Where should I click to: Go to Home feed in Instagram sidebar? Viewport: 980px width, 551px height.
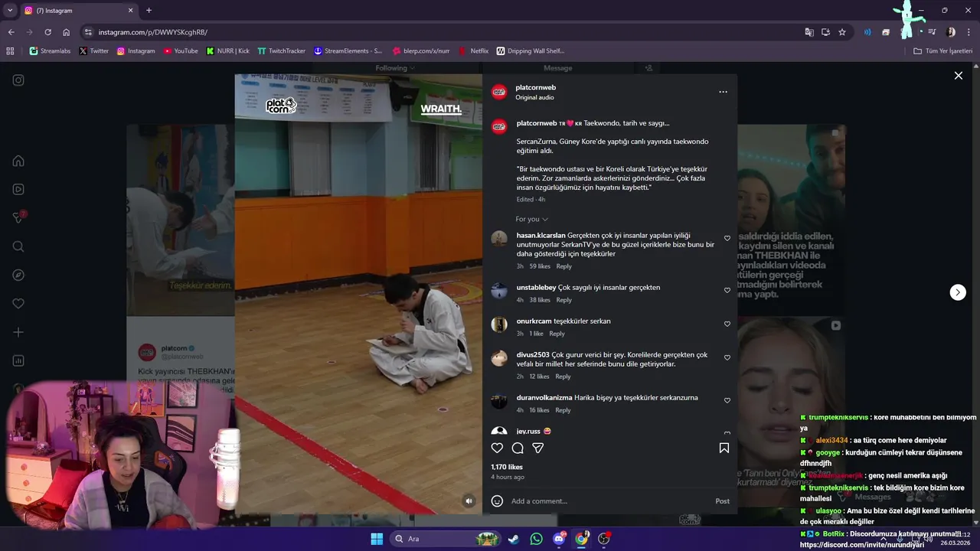[18, 161]
